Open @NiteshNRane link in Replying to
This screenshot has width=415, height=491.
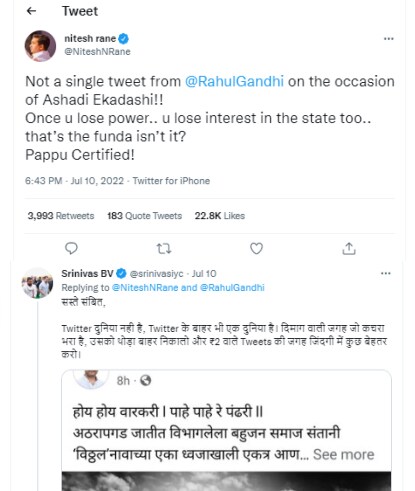coord(145,287)
